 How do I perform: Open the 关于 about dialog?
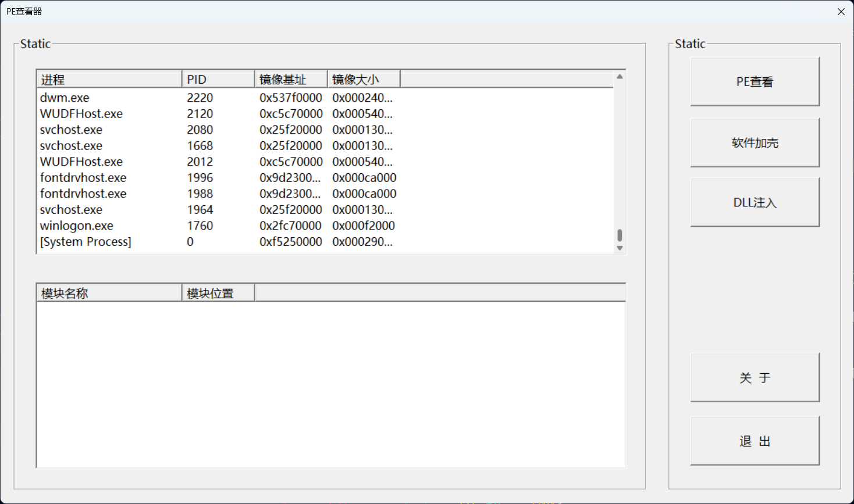755,378
